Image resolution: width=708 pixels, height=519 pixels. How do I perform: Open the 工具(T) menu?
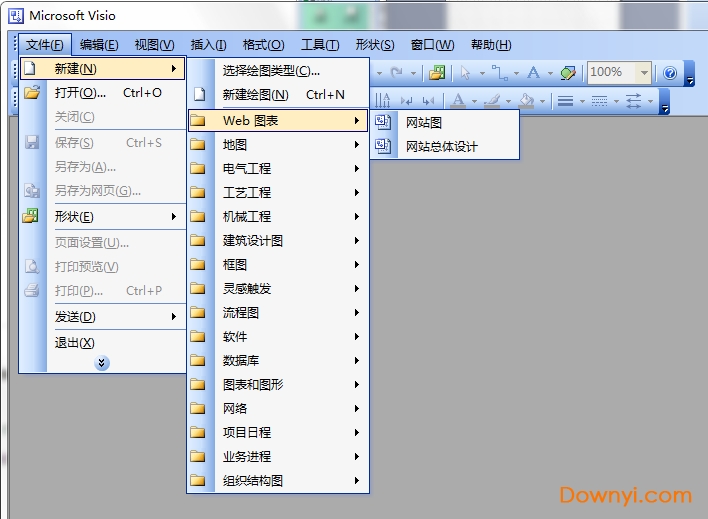[320, 45]
